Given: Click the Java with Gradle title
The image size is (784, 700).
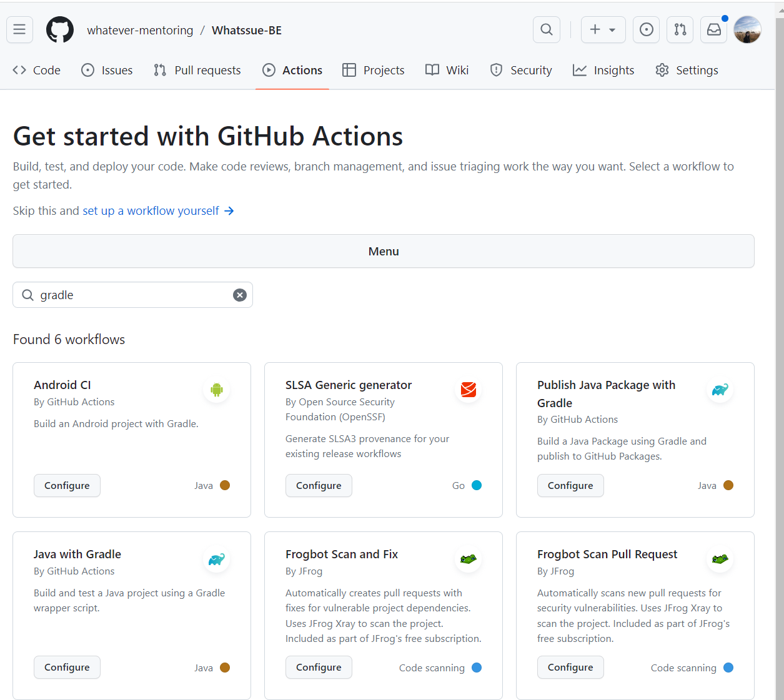Looking at the screenshot, I should tap(77, 554).
